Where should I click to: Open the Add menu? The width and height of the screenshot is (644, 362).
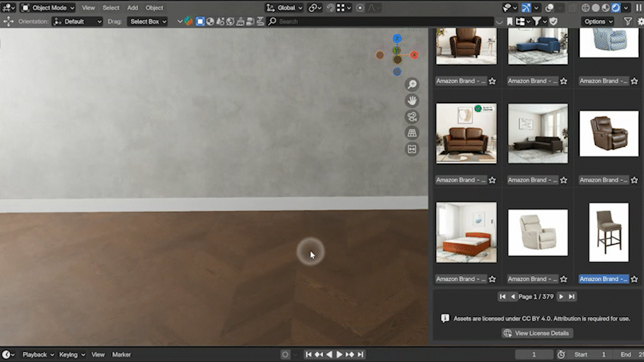[x=132, y=8]
